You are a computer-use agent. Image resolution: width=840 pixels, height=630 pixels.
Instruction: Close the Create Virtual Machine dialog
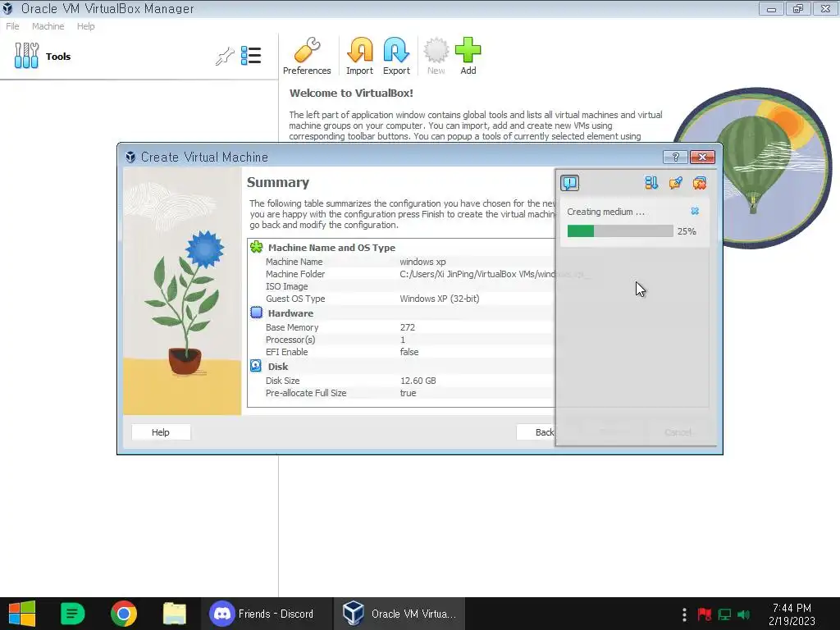pyautogui.click(x=702, y=157)
